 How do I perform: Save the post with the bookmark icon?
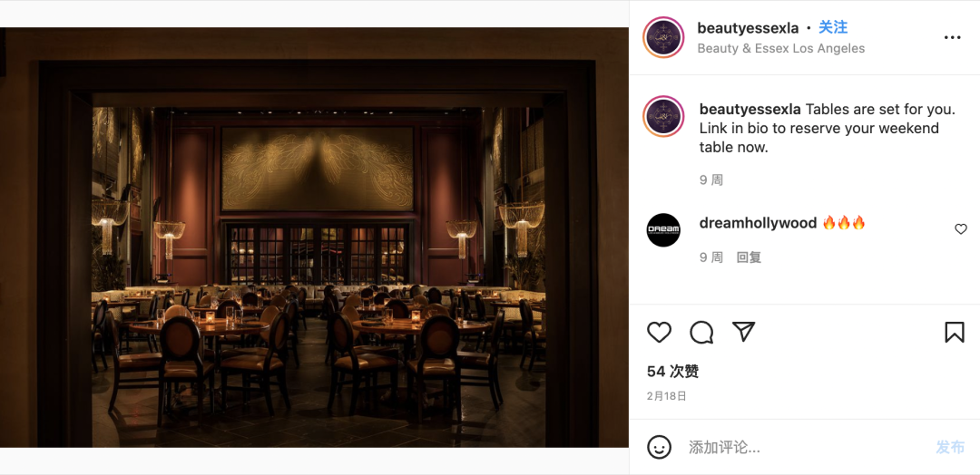[955, 332]
